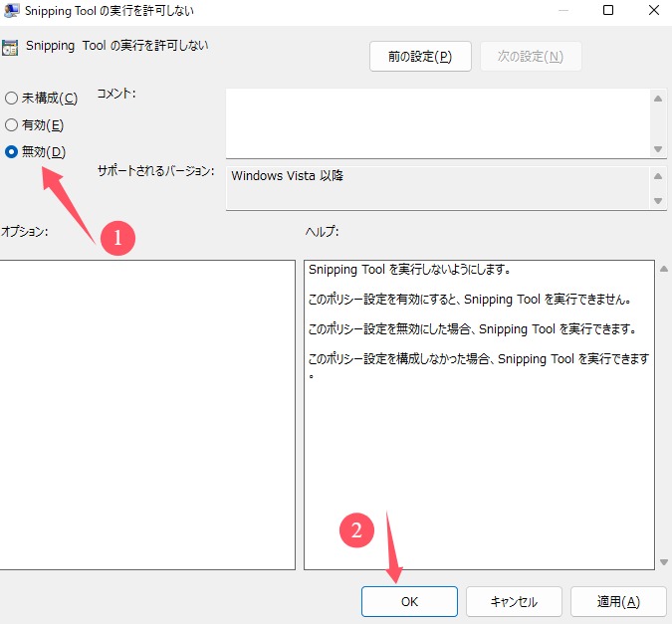
Task: Click the オプション: label
Action: click(25, 232)
